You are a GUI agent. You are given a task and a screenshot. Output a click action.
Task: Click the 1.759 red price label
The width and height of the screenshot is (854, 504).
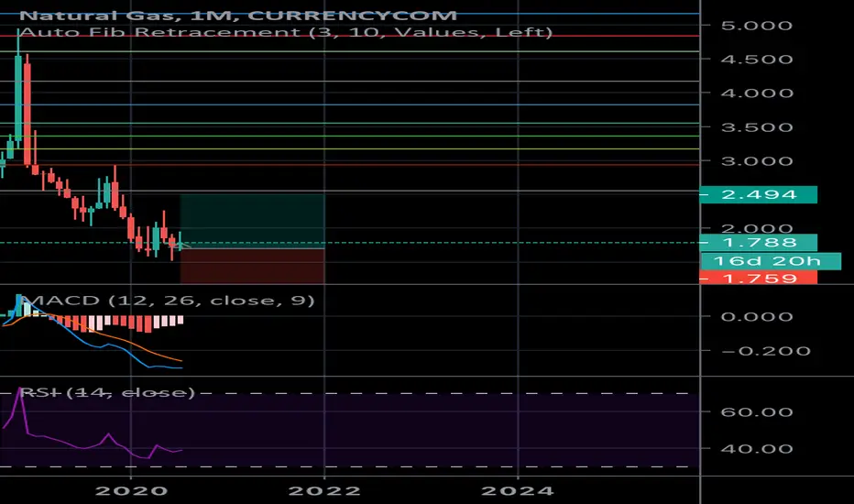(758, 279)
